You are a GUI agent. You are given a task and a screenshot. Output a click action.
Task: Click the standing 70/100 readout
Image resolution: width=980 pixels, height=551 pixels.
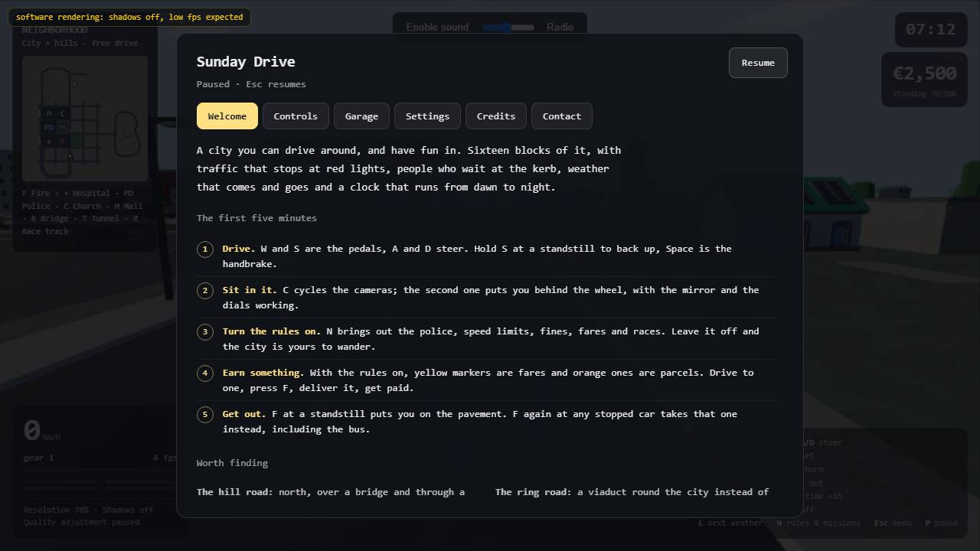924,94
